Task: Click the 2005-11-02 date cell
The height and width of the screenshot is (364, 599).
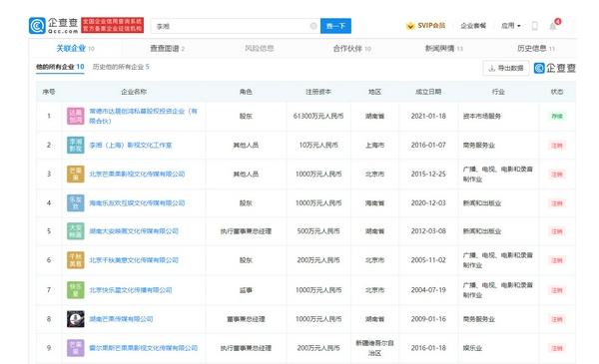Action: [x=428, y=260]
